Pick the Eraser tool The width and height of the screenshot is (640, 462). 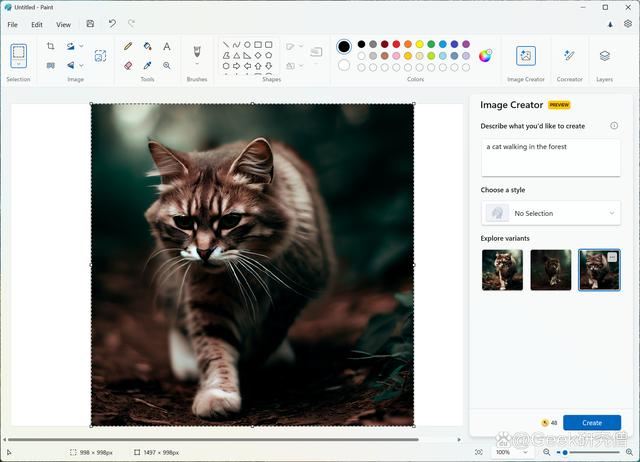point(128,65)
